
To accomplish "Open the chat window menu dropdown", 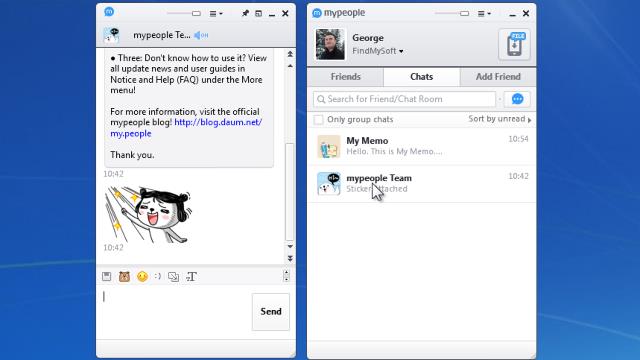I will click(216, 13).
